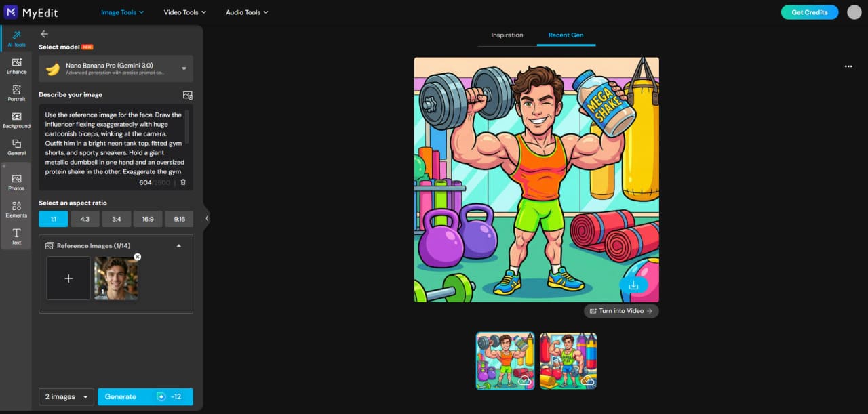
Task: Select the second generated thumbnail
Action: pos(568,360)
